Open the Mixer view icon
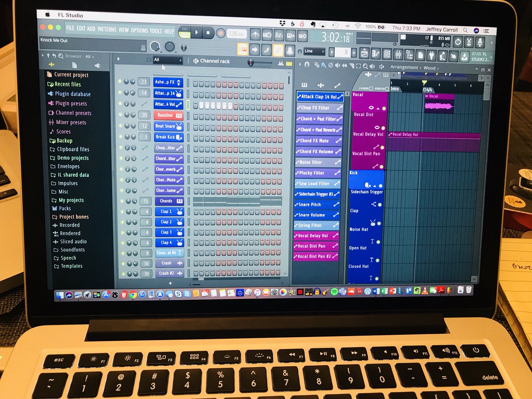This screenshot has width=532, height=399. 399,54
